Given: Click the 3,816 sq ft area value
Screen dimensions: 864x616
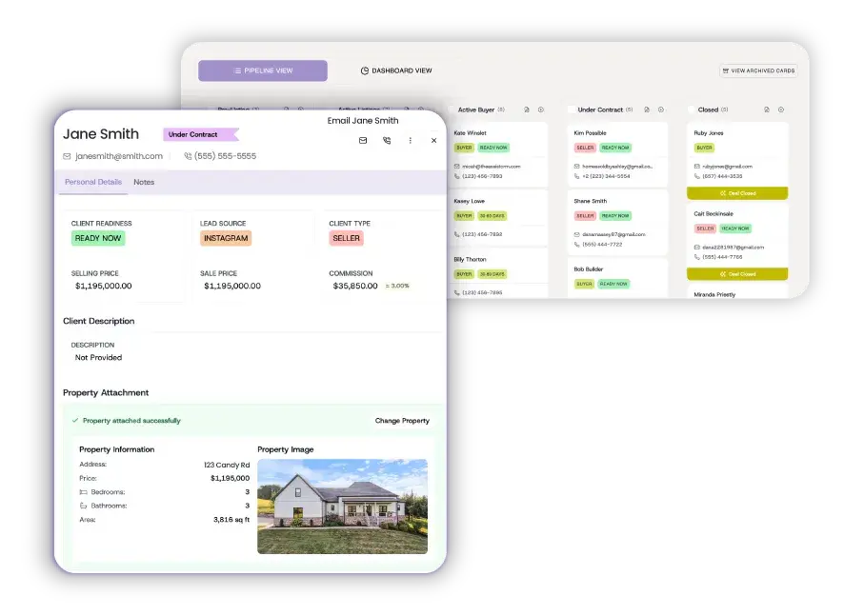Looking at the screenshot, I should 231,519.
